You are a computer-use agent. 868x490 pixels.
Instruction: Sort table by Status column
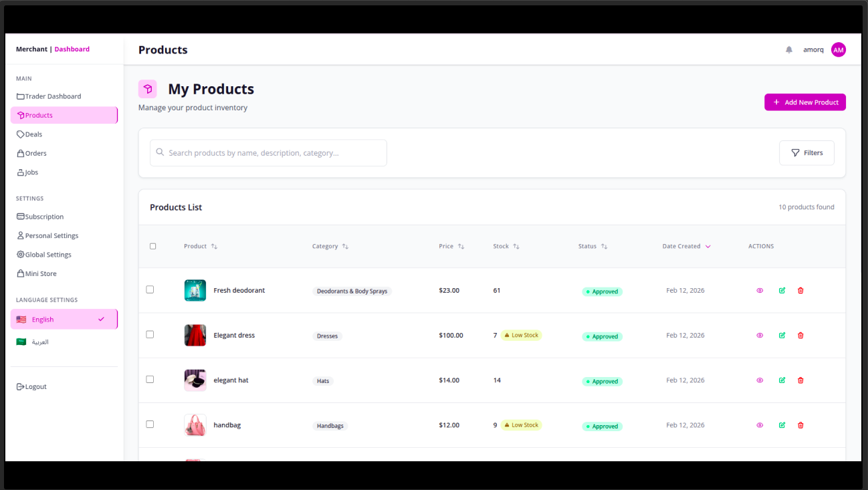593,246
